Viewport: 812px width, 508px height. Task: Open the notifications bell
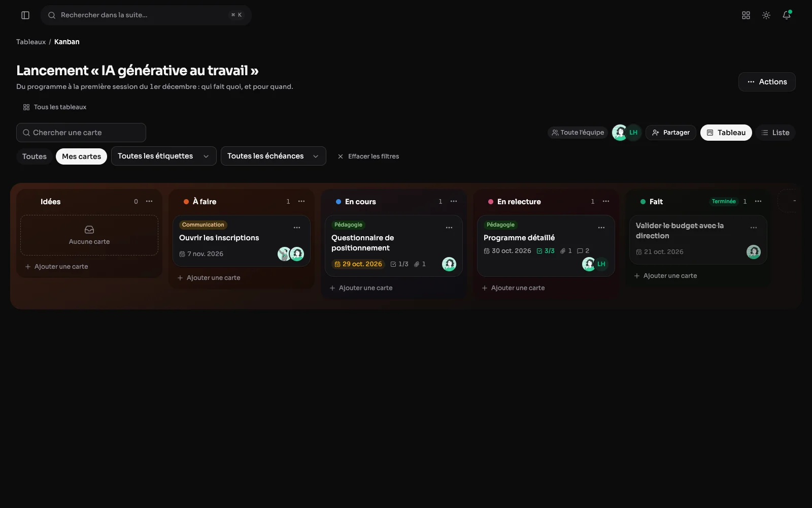787,15
